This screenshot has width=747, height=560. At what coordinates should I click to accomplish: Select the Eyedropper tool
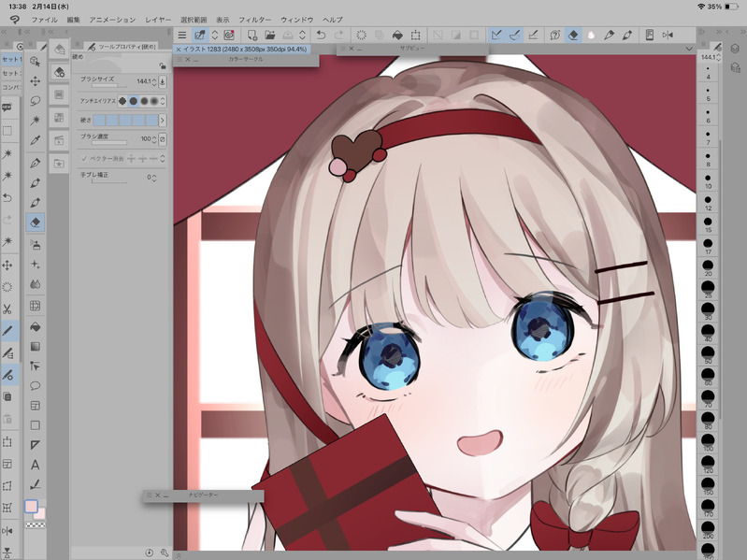coord(36,140)
